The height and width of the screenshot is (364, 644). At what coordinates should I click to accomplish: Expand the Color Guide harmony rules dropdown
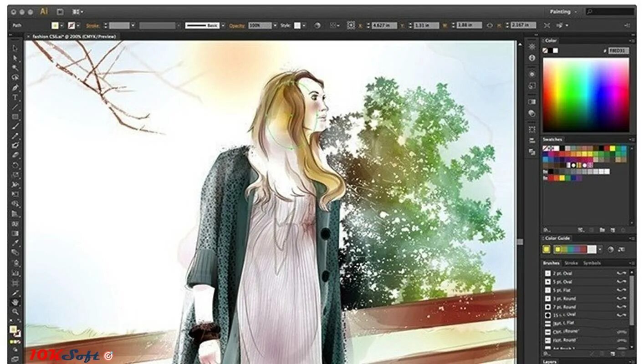600,249
